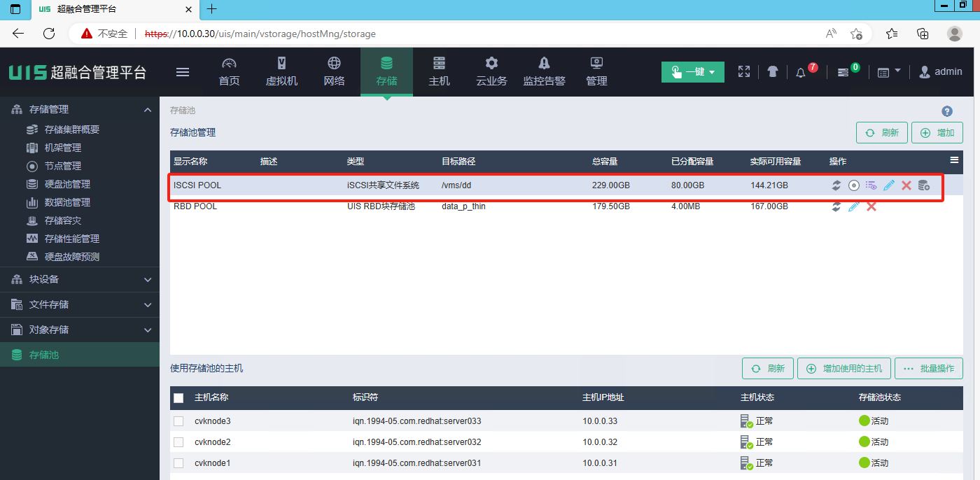Enter fullscreen mode via the expand icon
980x480 pixels.
point(744,71)
